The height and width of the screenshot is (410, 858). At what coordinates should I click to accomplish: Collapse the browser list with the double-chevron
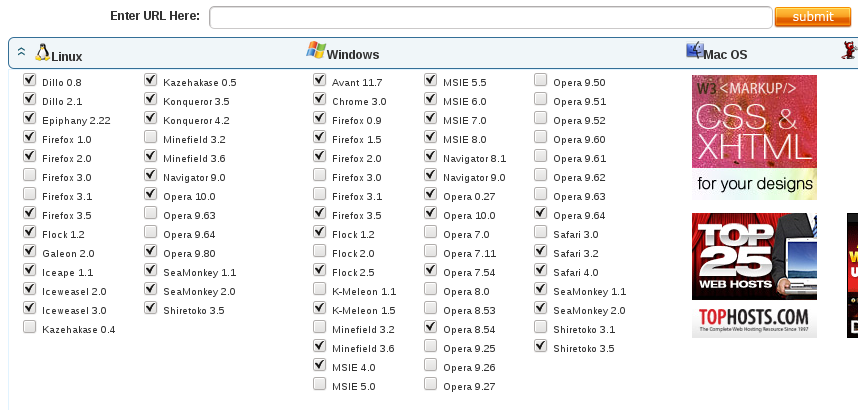click(21, 54)
